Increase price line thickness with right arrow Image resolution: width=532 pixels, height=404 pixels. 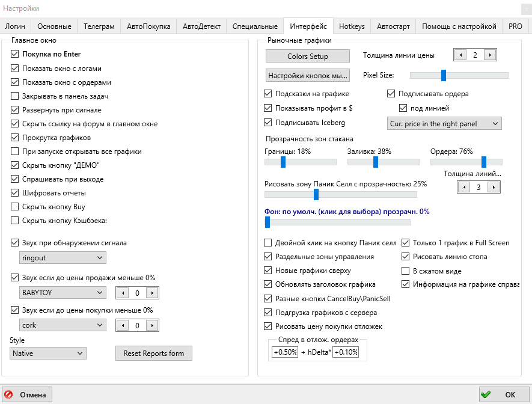point(490,55)
